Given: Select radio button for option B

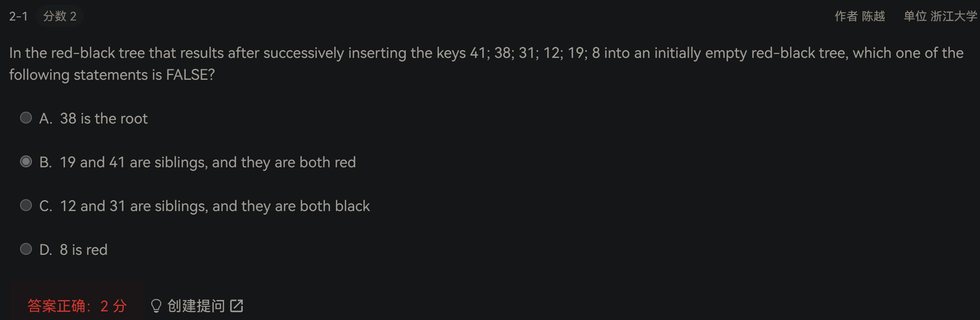Looking at the screenshot, I should coord(26,162).
